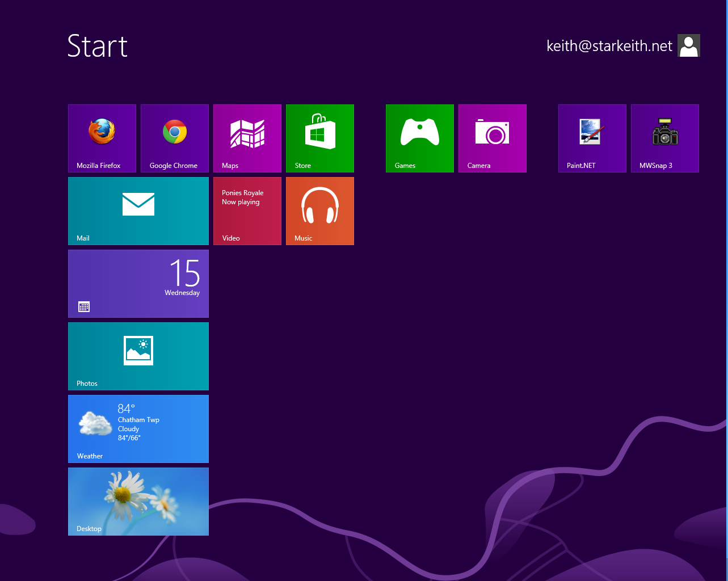Launch Mozilla Firefox

click(x=102, y=138)
